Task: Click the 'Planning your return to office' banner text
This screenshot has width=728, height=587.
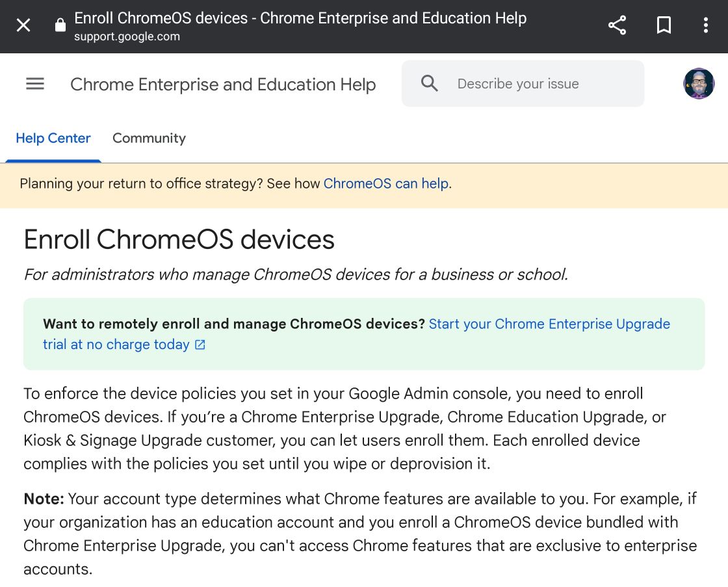Action: (x=170, y=184)
